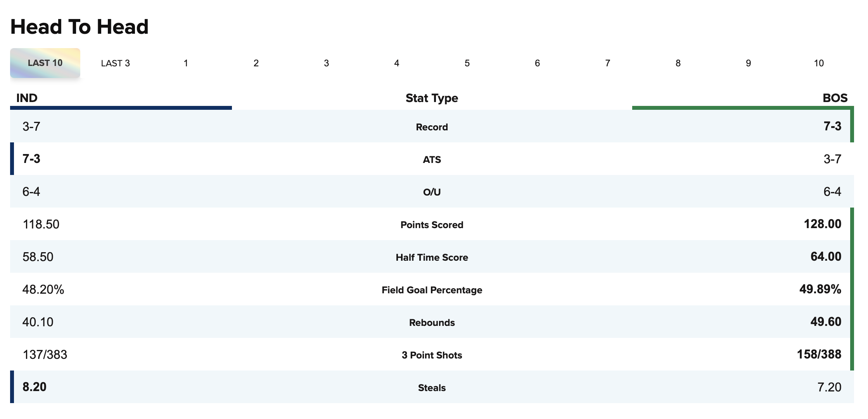Click the 3 Point Shots label
The height and width of the screenshot is (419, 868).
(x=432, y=355)
